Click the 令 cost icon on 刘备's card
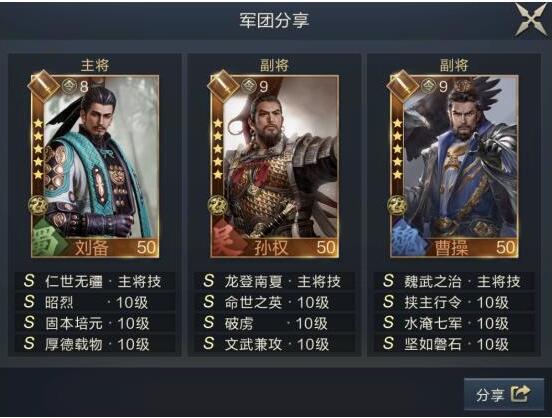This screenshot has height=418, width=552. click(x=69, y=86)
